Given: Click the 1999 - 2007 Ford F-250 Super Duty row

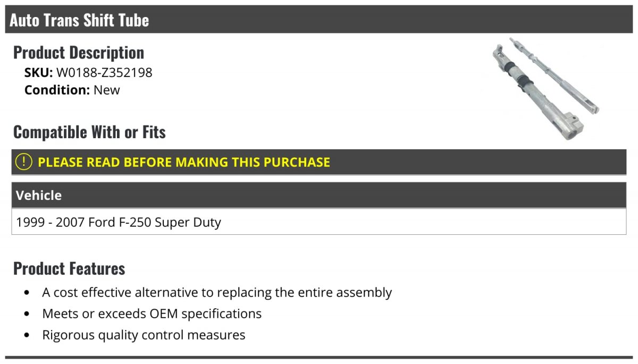Looking at the screenshot, I should click(319, 222).
